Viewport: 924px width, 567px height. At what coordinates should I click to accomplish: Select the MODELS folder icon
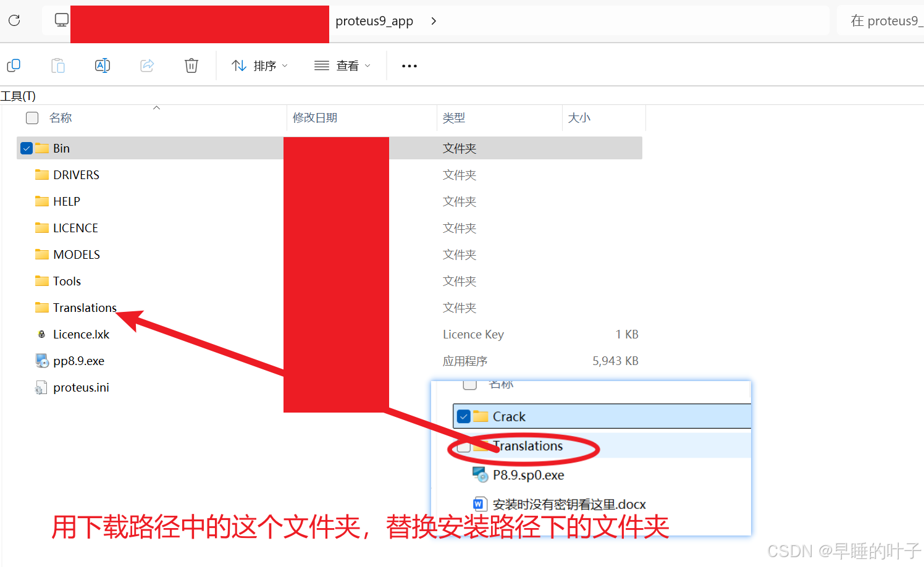coord(42,254)
